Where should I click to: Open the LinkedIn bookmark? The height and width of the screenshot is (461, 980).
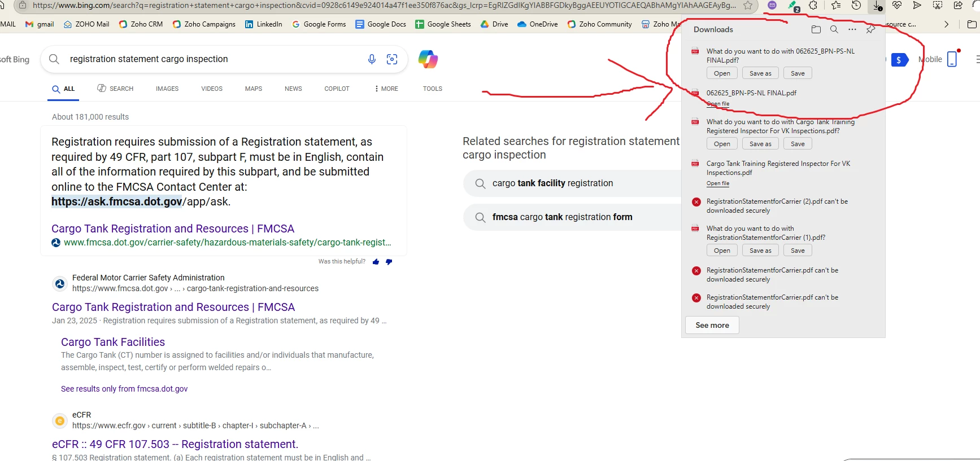263,24
